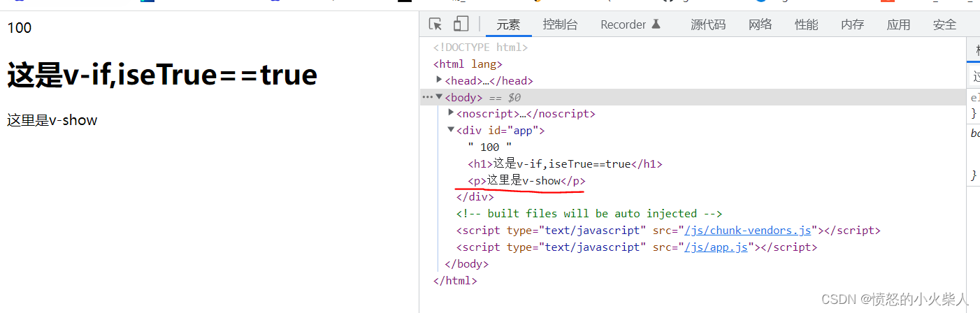Select the <html lang> opening tag
The image size is (980, 313).
tap(468, 64)
